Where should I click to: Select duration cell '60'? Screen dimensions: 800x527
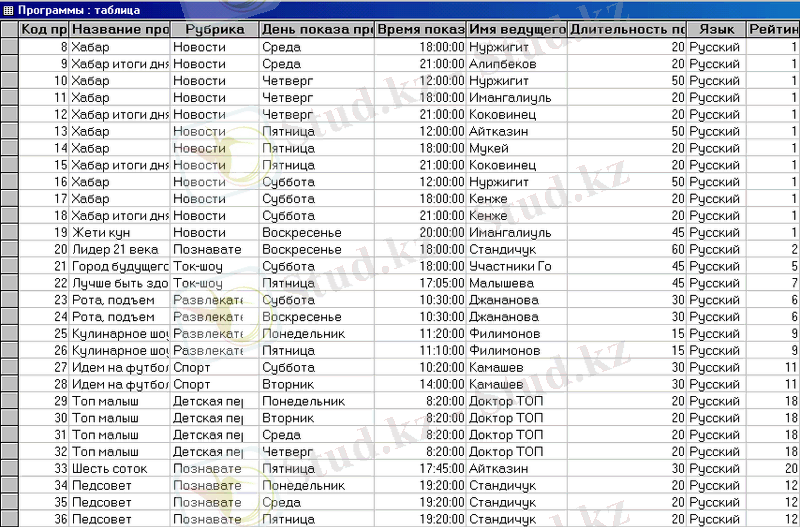click(x=627, y=249)
